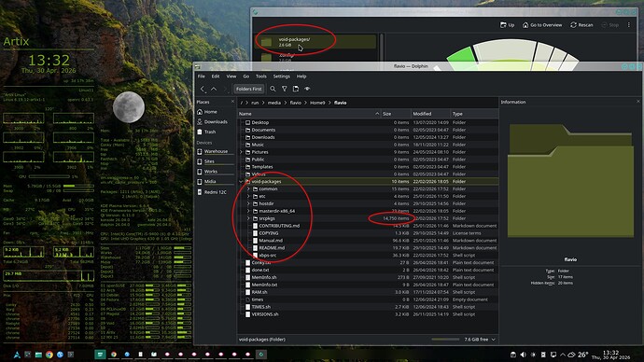This screenshot has height=362, width=644.
Task: Select the COPYING file
Action: 368,233
